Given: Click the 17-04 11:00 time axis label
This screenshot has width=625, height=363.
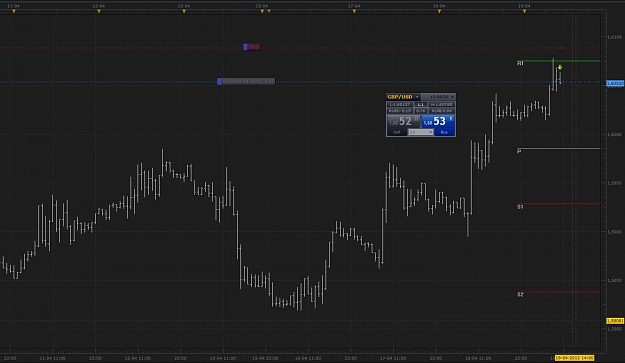Looking at the screenshot, I should point(393,358).
